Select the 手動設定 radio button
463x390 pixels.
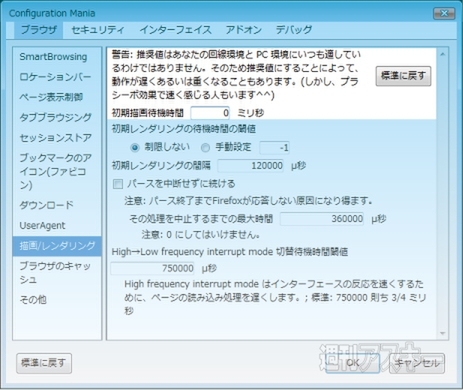click(205, 147)
